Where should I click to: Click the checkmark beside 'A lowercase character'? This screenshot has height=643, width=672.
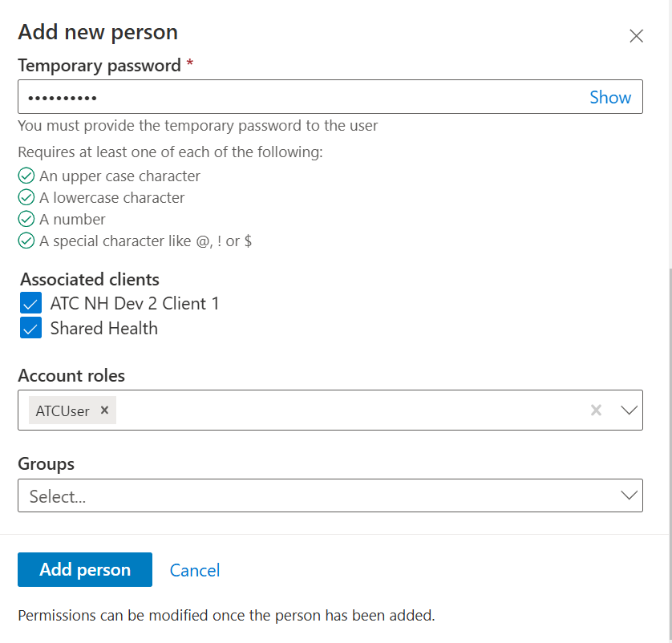coord(25,197)
